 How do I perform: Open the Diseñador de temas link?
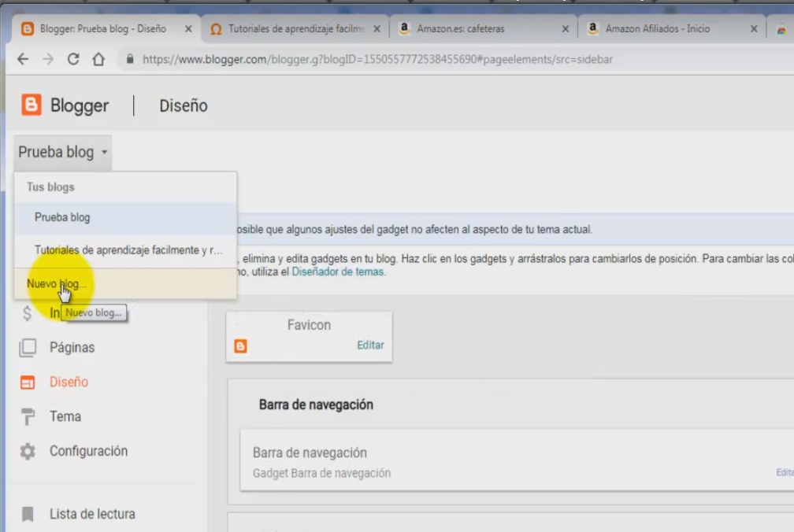[x=338, y=272]
